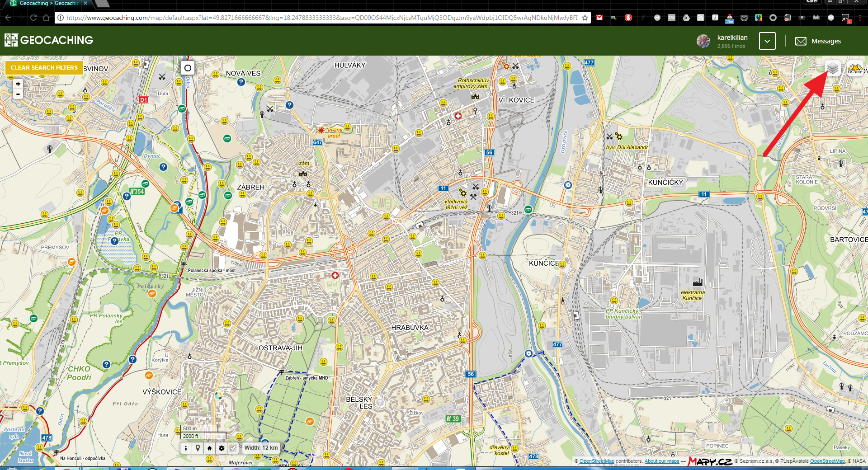Open the Pocket extension icon
The width and height of the screenshot is (868, 470).
[x=744, y=18]
